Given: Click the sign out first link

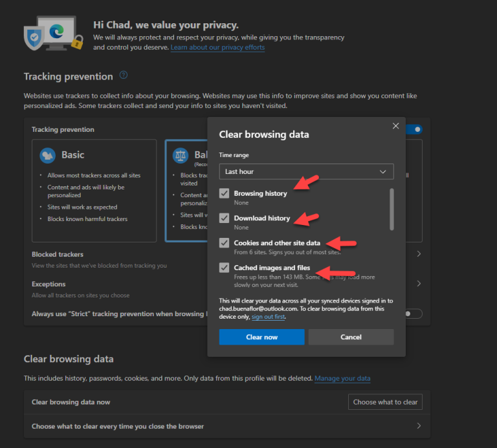Looking at the screenshot, I should (x=268, y=317).
